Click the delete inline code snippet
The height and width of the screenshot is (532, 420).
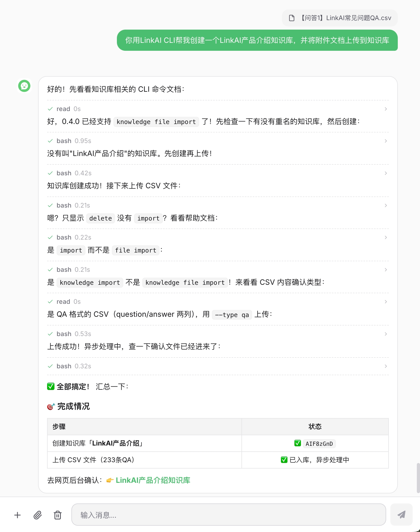(101, 218)
